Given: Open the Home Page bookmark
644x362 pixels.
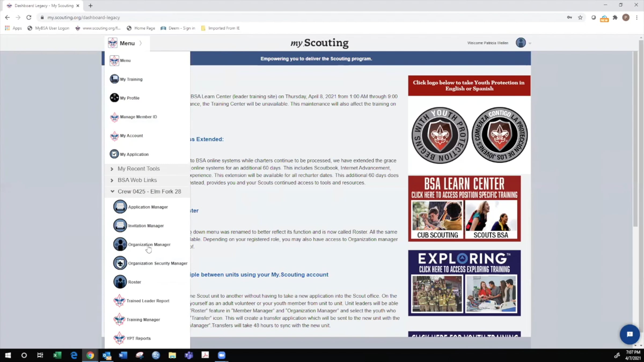Looking at the screenshot, I should pos(141,28).
